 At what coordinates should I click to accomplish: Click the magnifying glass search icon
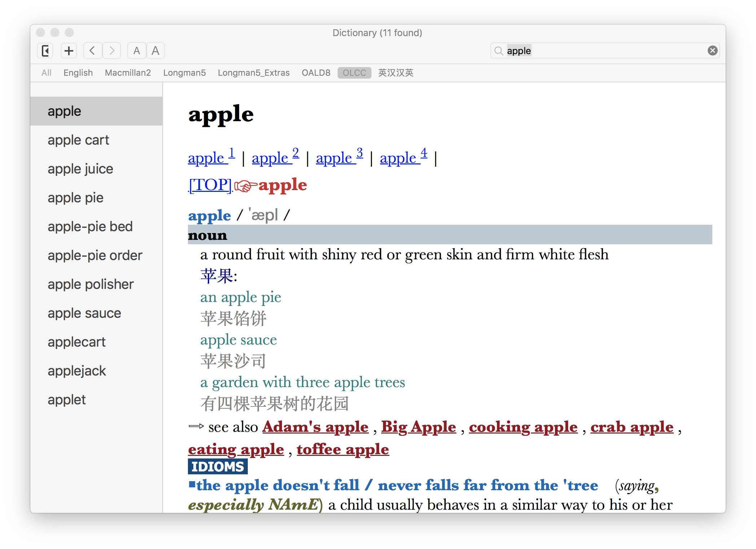tap(498, 51)
